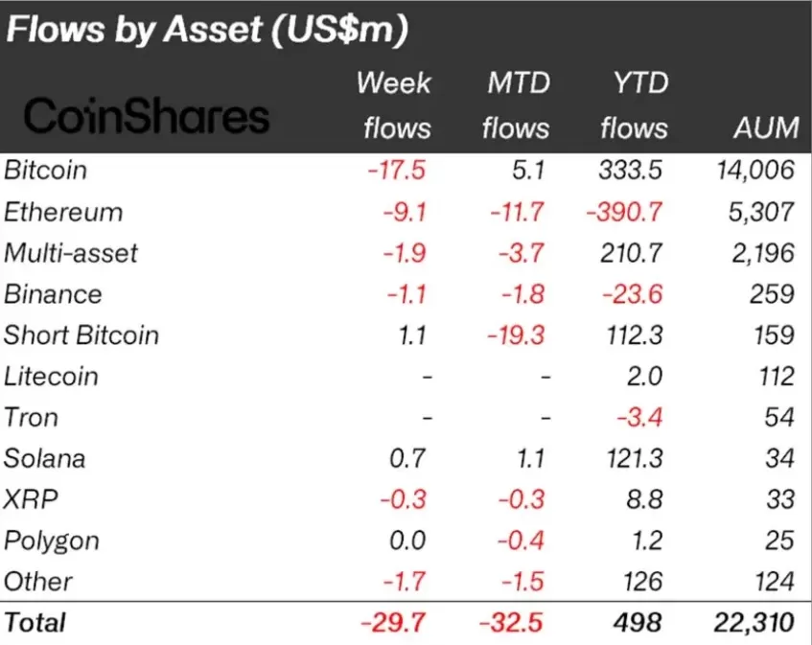The width and height of the screenshot is (812, 645).
Task: Click the Solana row label
Action: pyautogui.click(x=45, y=458)
